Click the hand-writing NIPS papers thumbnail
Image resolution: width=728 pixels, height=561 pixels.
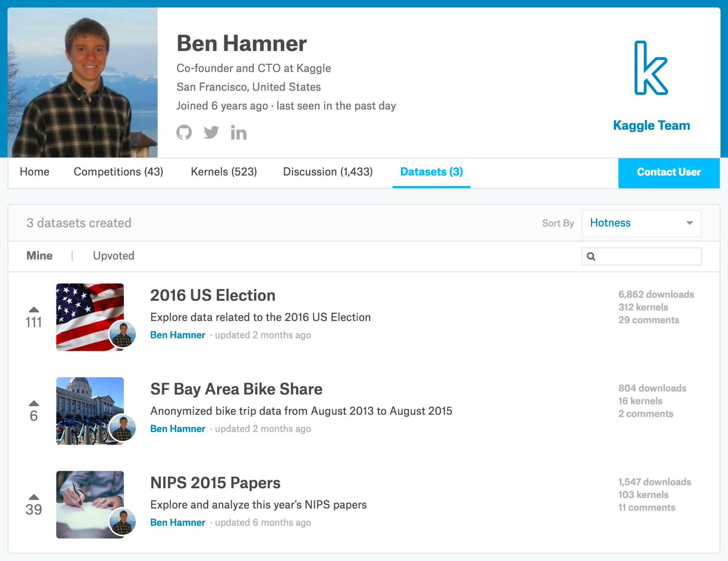click(x=90, y=505)
